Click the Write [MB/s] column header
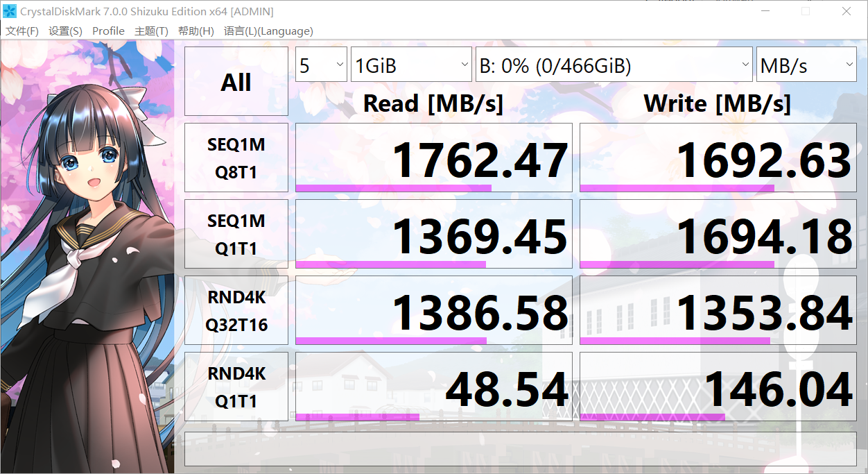 [718, 104]
